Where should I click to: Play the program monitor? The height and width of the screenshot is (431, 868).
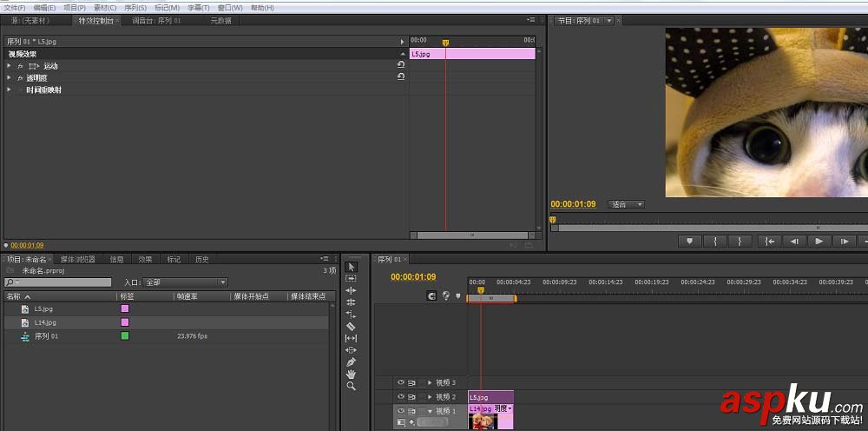point(819,241)
